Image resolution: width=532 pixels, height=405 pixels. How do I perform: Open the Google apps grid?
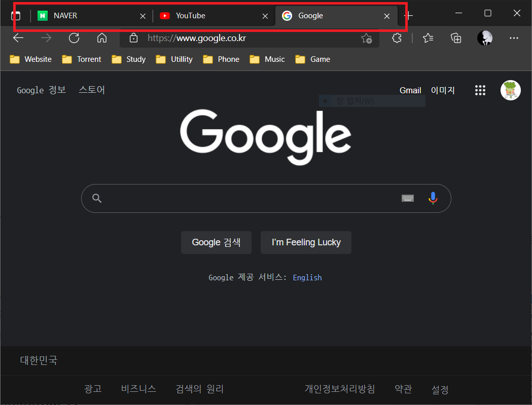[480, 90]
